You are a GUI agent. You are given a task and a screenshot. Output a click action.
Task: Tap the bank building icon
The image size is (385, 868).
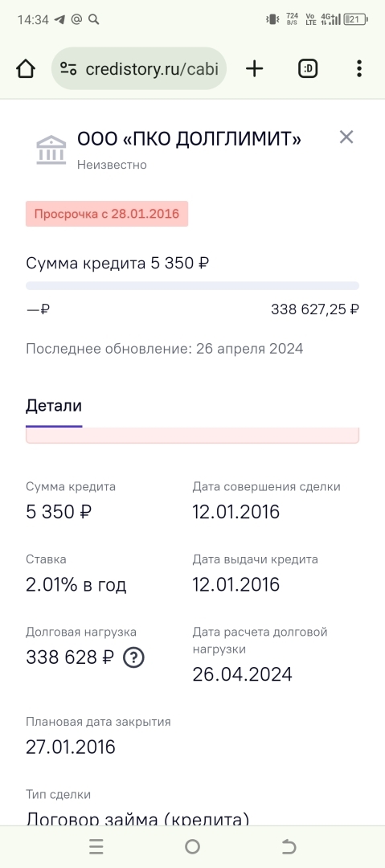coord(51,149)
